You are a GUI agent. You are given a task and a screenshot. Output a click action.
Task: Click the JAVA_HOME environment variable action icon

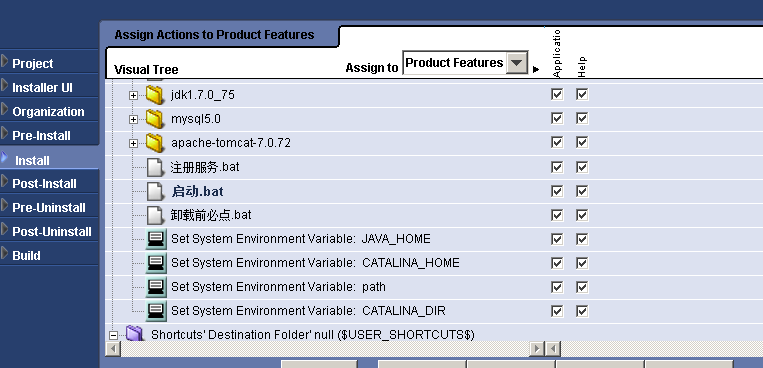click(156, 239)
